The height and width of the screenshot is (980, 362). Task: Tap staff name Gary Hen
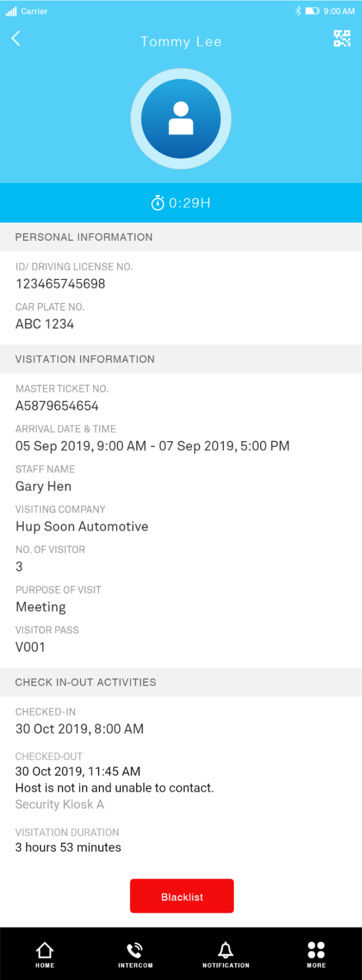pyautogui.click(x=44, y=486)
